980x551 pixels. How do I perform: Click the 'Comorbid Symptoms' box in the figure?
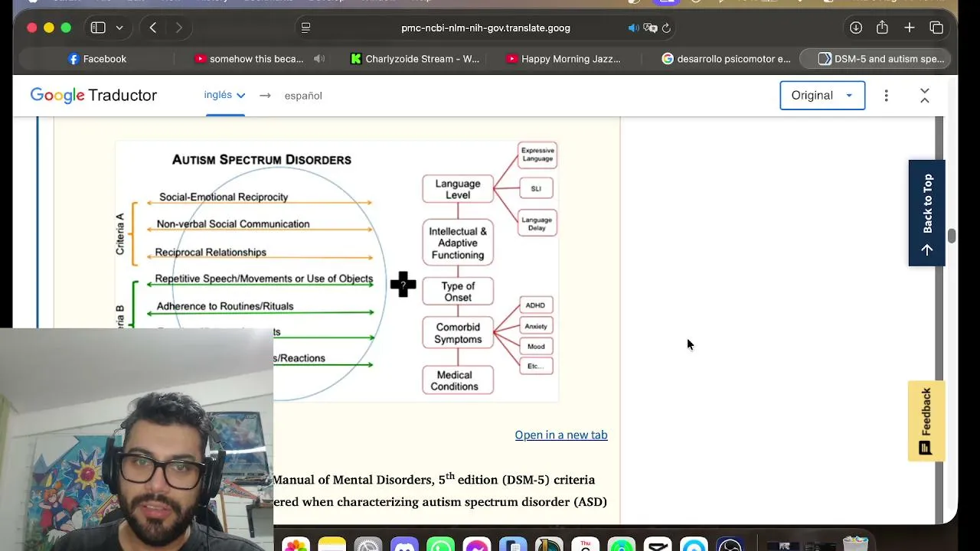tap(458, 334)
